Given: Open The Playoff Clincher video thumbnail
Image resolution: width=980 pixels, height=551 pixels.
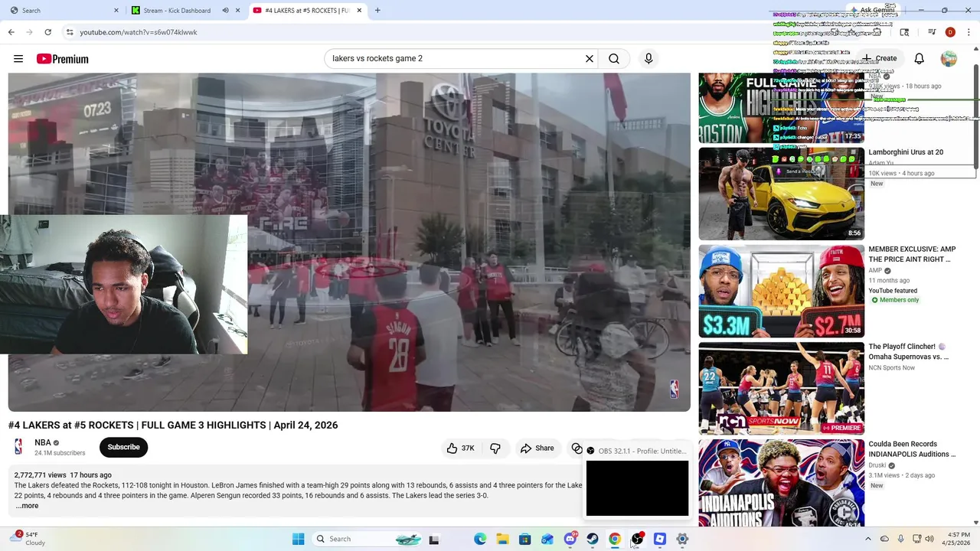Looking at the screenshot, I should coord(781,388).
